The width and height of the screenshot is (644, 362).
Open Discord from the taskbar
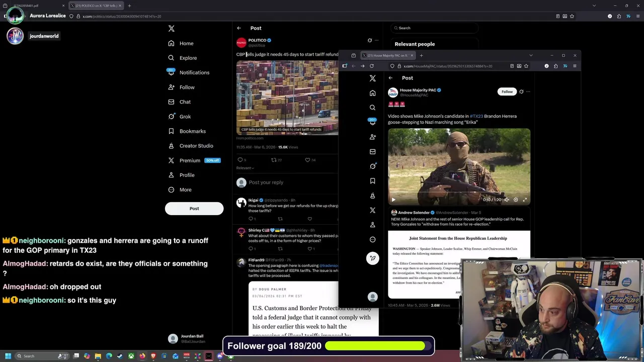[x=220, y=356]
